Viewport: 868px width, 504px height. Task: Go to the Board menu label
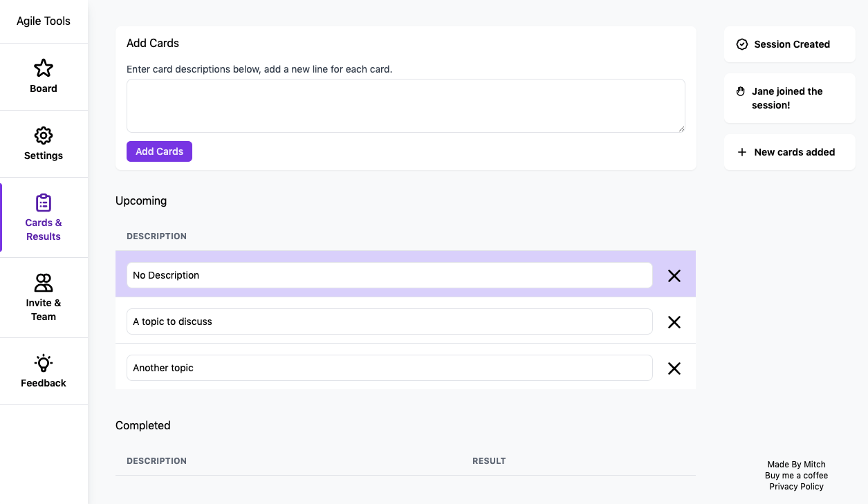[44, 88]
